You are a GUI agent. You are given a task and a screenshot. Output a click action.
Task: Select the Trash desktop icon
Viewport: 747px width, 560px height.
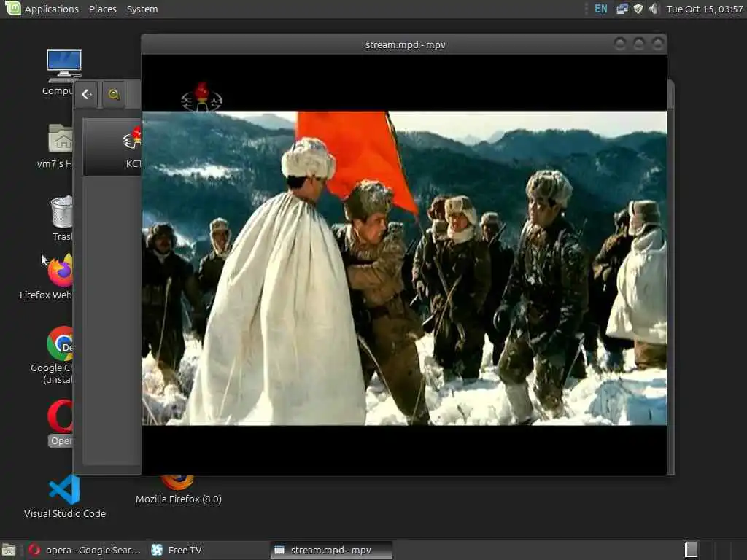(x=62, y=217)
